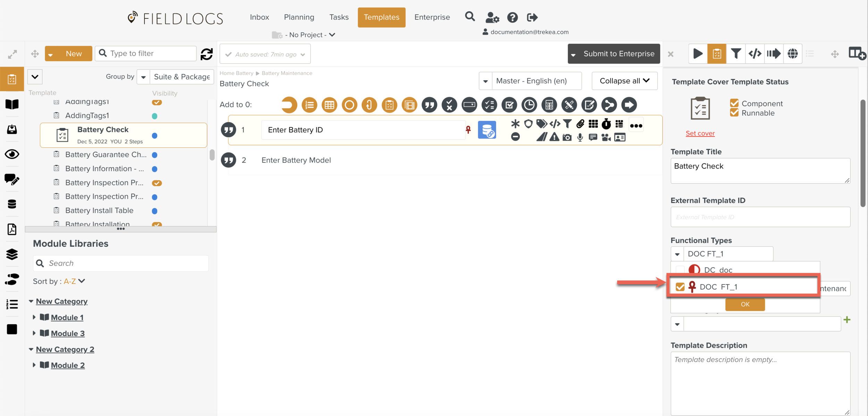Add a timer clock step icon
This screenshot has width=868, height=416.
pos(529,105)
